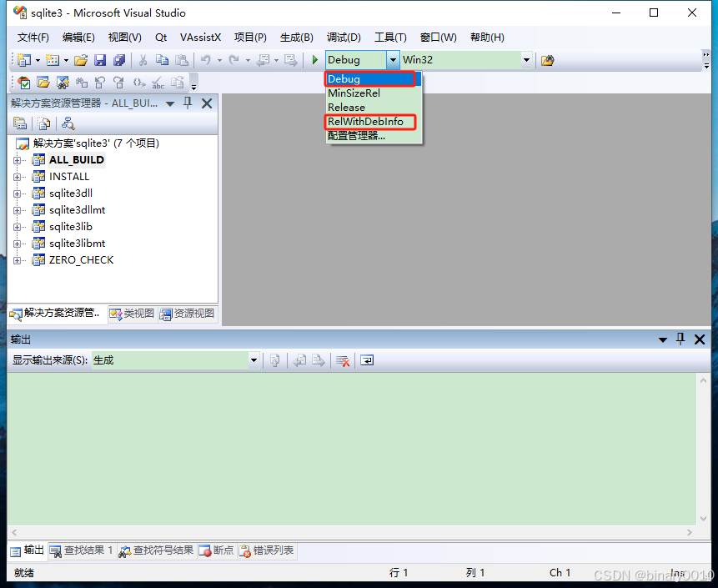Open the Qt menu
718x588 pixels.
click(x=161, y=38)
